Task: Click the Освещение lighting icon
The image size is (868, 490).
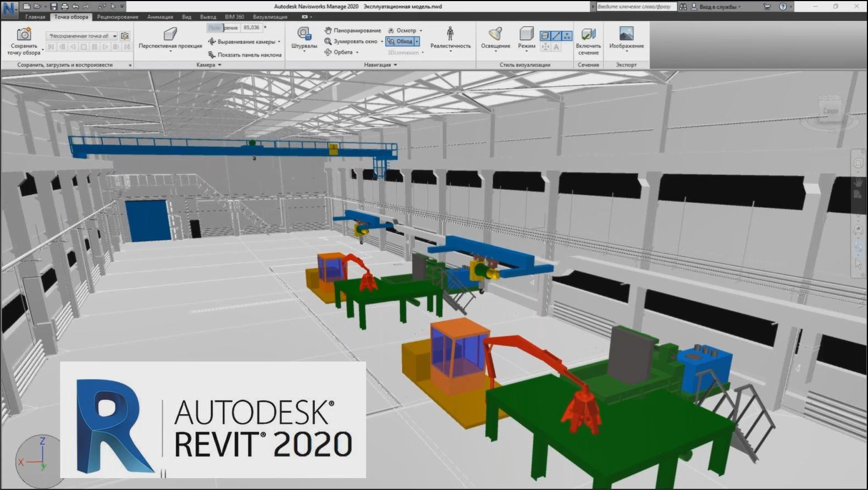Action: (x=495, y=35)
